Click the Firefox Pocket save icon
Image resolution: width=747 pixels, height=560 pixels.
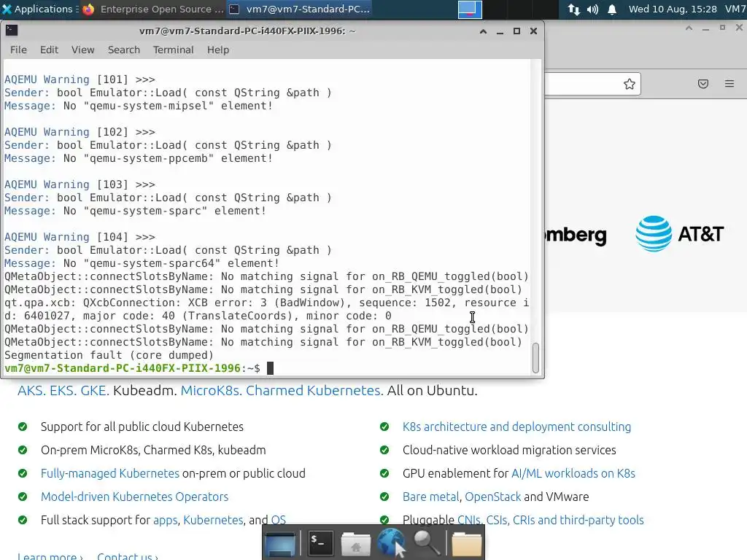coord(703,84)
